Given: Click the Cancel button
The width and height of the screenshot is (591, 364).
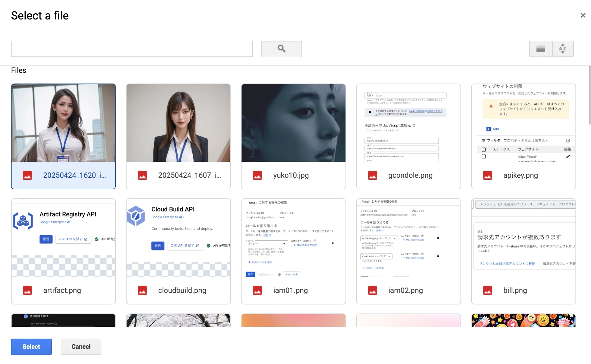Looking at the screenshot, I should (81, 347).
